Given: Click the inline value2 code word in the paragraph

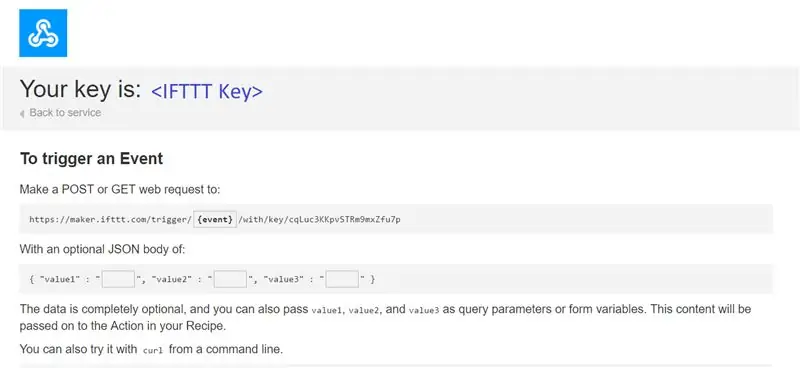Looking at the screenshot, I should pos(364,310).
